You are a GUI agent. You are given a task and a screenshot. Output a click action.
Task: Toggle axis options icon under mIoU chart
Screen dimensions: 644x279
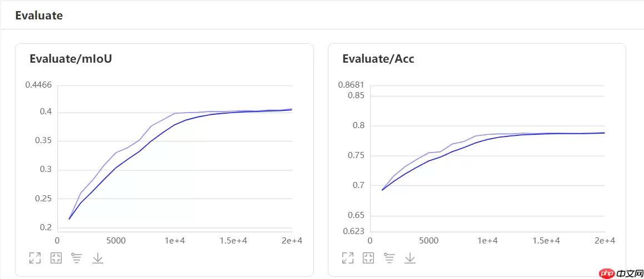coord(77,258)
